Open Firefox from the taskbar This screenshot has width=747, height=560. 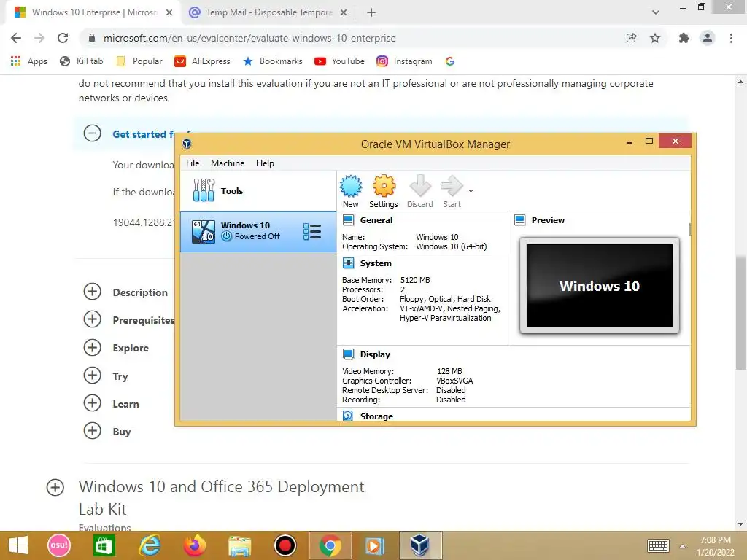[195, 545]
